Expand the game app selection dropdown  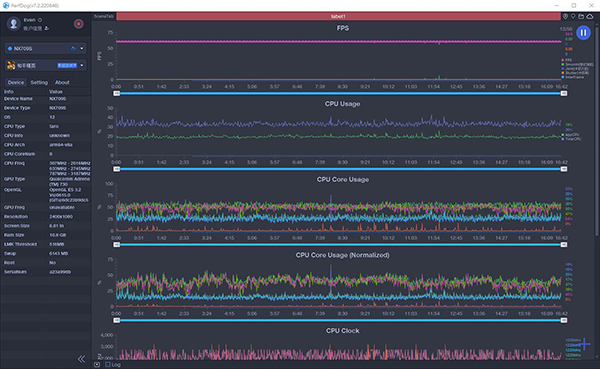tap(82, 65)
